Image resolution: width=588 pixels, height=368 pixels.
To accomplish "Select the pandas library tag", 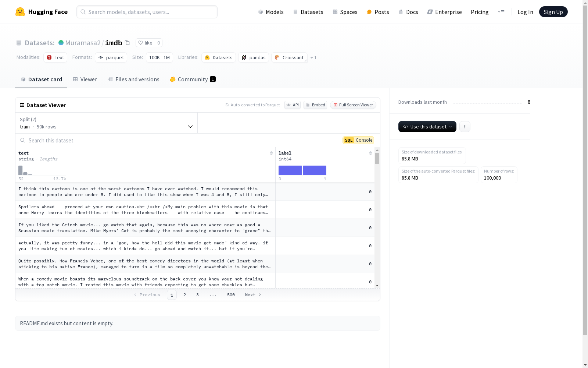I will click(254, 57).
